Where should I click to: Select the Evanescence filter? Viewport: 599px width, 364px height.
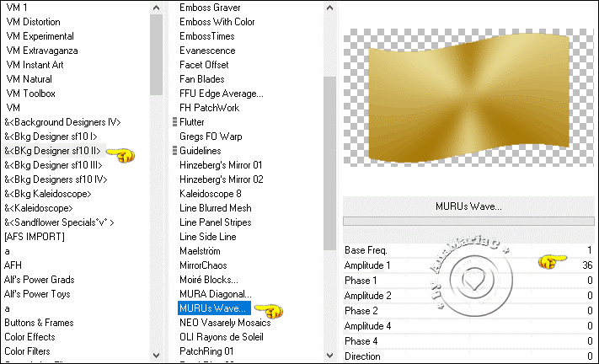[x=207, y=51]
